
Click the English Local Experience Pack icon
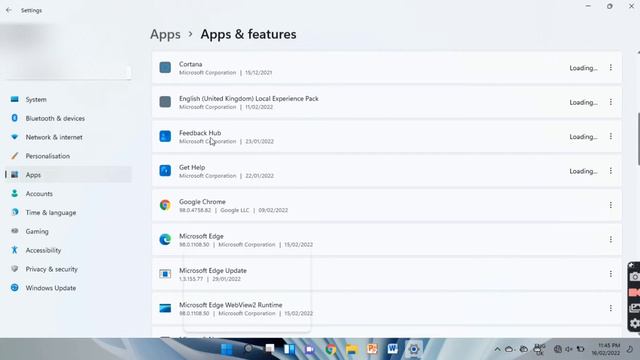click(x=165, y=102)
